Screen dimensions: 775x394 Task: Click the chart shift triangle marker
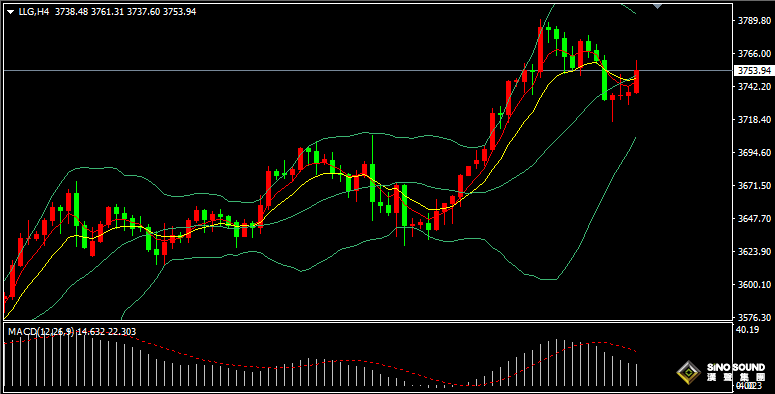click(657, 6)
